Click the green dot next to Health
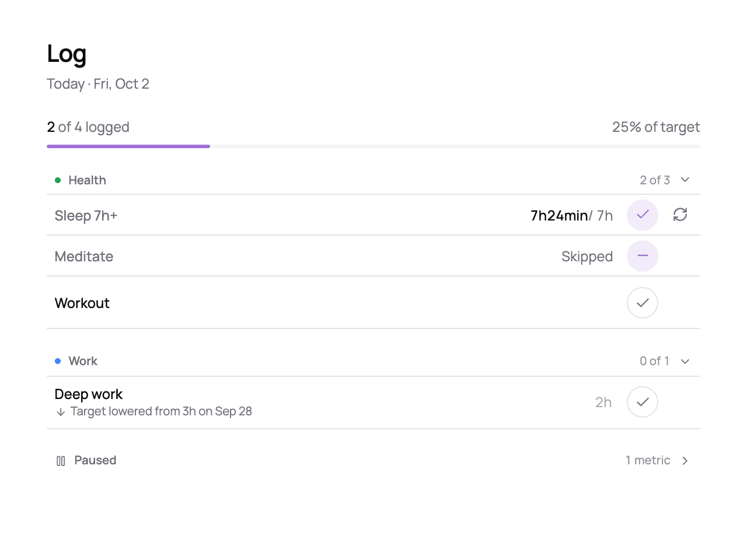The width and height of the screenshot is (747, 560). pyautogui.click(x=58, y=180)
